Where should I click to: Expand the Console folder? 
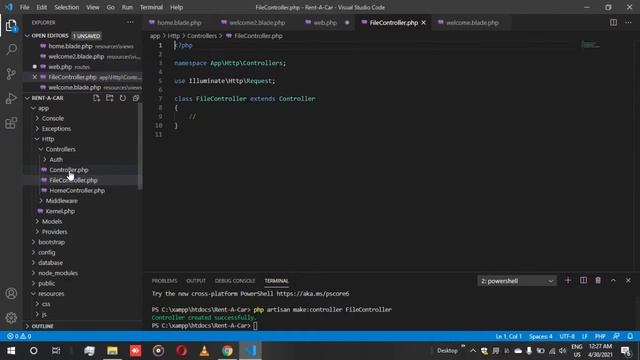pos(37,118)
